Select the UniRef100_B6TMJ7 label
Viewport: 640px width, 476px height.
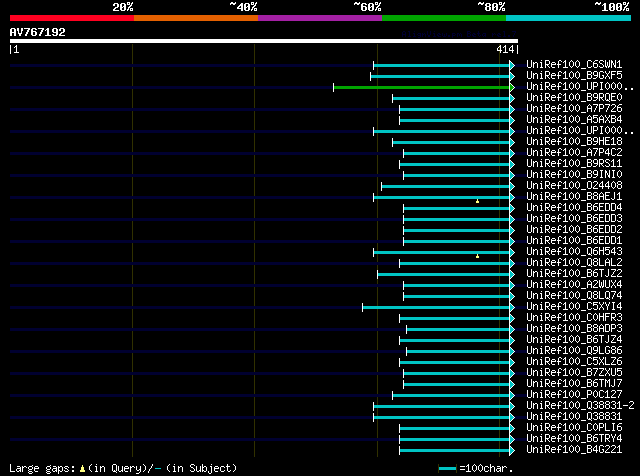(x=574, y=384)
